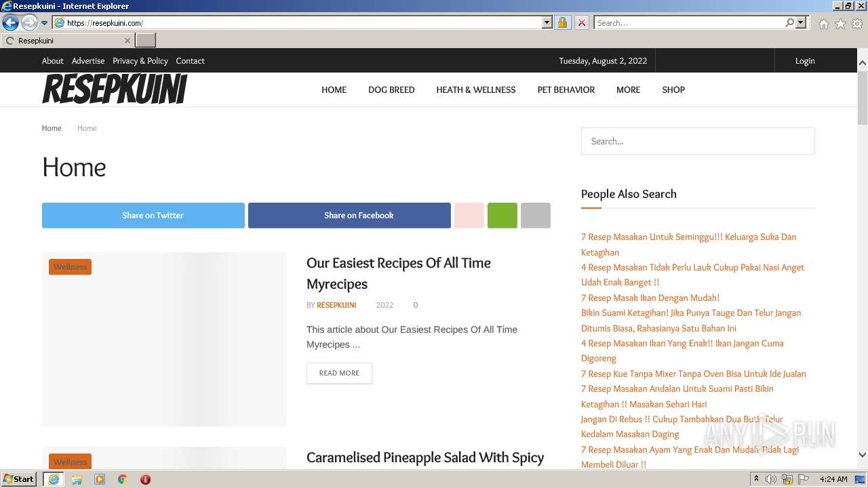
Task: Click the pink share button
Action: click(469, 216)
